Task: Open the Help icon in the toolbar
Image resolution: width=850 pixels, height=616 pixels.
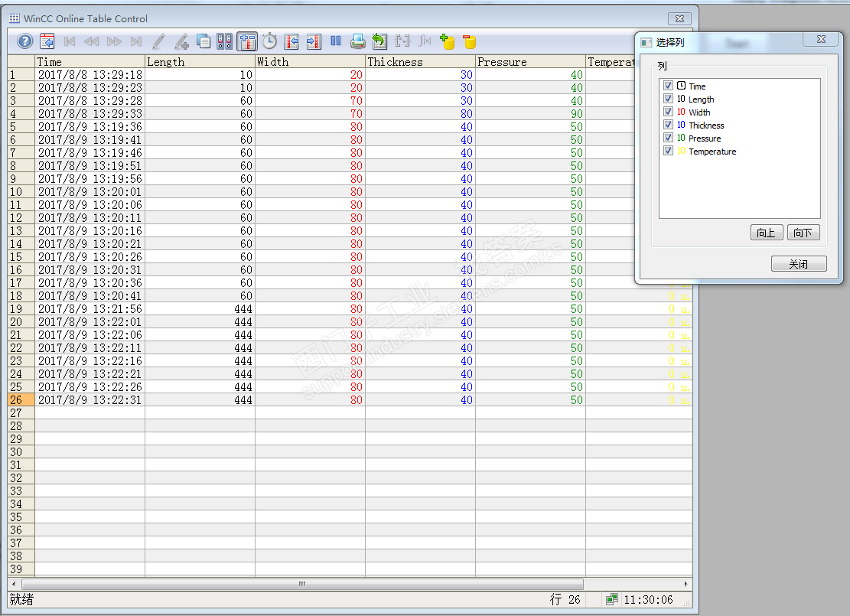Action: click(25, 41)
